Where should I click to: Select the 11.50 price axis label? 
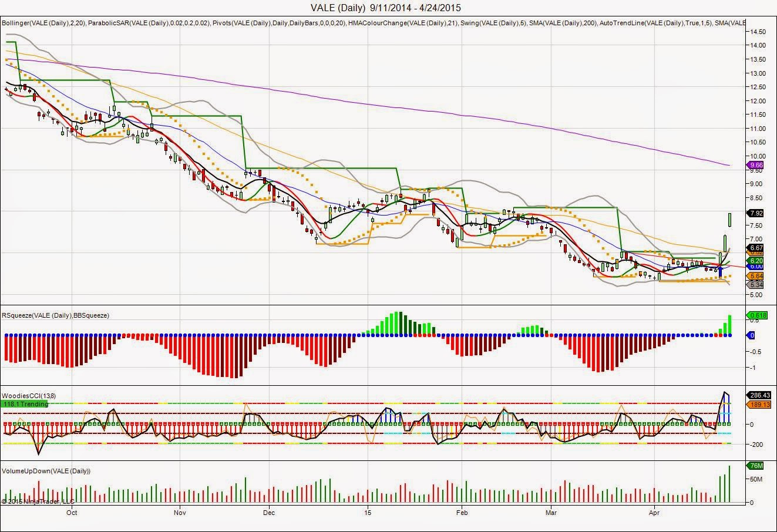(757, 115)
